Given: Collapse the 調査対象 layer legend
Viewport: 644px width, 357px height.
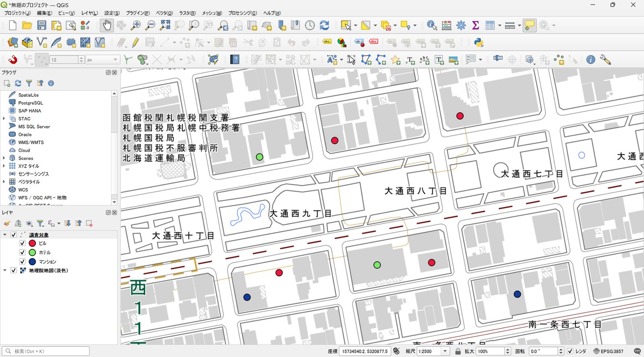Looking at the screenshot, I should [x=5, y=235].
